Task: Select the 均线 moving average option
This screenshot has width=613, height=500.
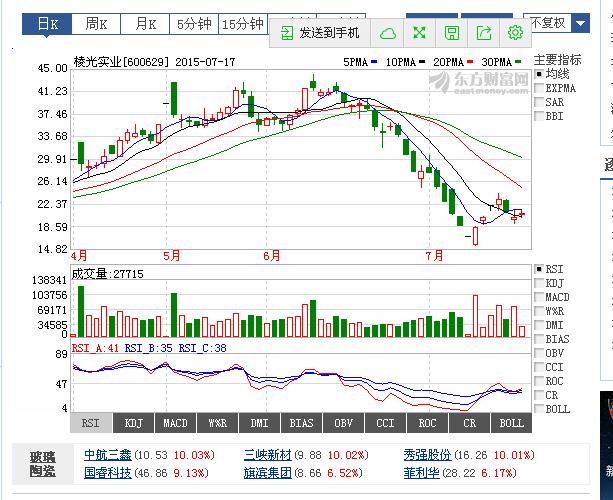Action: coord(540,74)
